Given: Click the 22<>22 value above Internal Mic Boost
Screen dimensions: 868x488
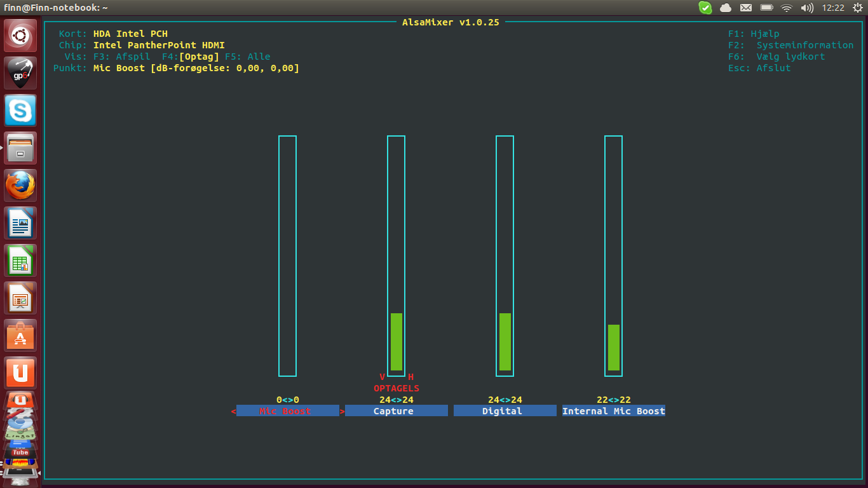Looking at the screenshot, I should pyautogui.click(x=614, y=400).
